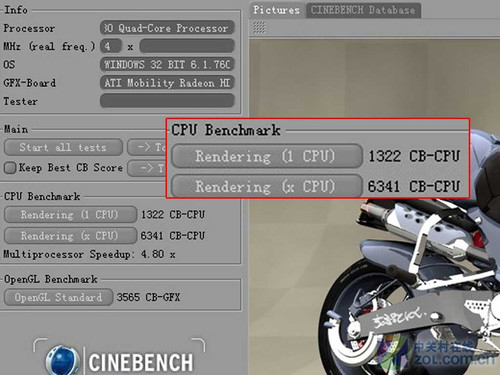
Task: Click the 3565 CB-GFX score value
Action: (x=148, y=297)
